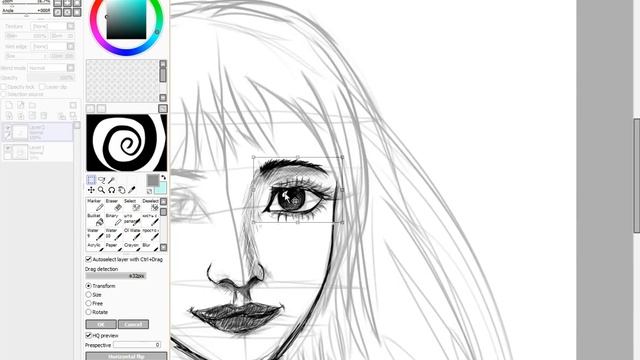The height and width of the screenshot is (360, 640).
Task: Choose the Water 10 brush
Action: point(112,234)
